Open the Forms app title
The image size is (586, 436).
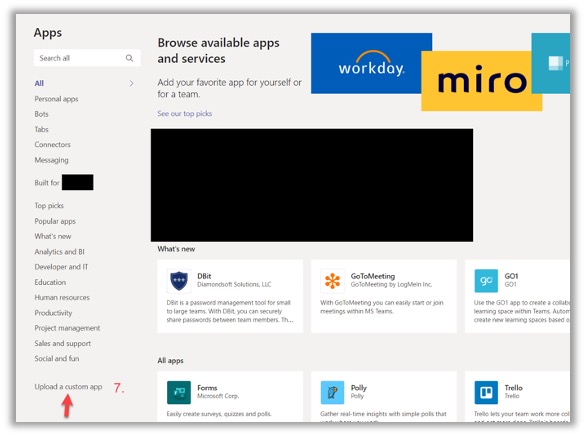[x=207, y=388]
